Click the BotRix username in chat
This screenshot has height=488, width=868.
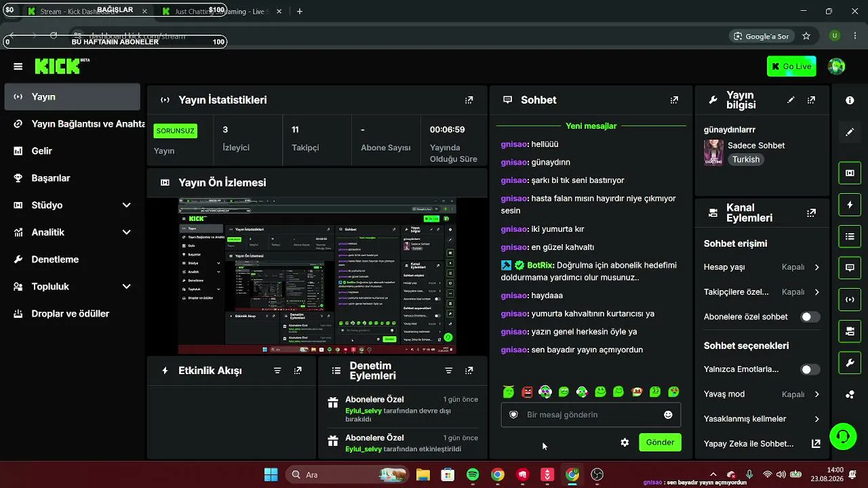click(540, 265)
